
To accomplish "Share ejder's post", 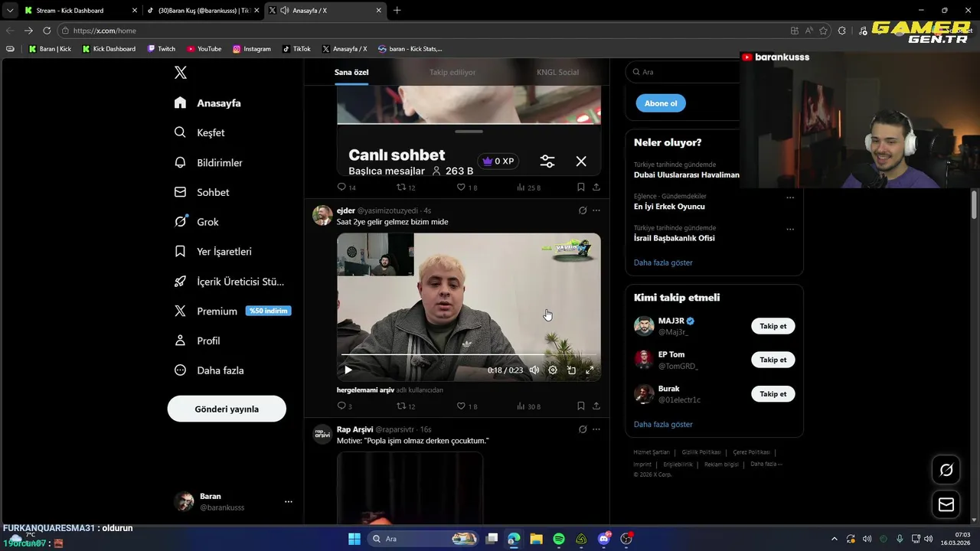I will tap(596, 406).
